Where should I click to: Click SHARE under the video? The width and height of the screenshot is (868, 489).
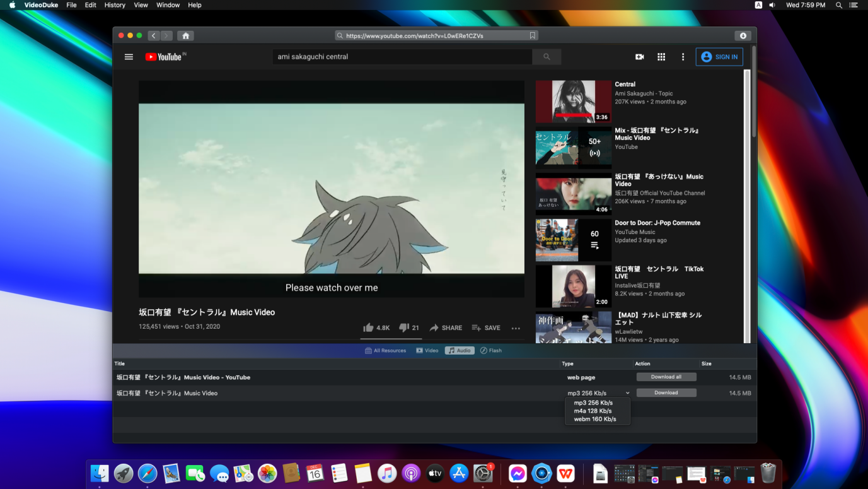click(446, 328)
